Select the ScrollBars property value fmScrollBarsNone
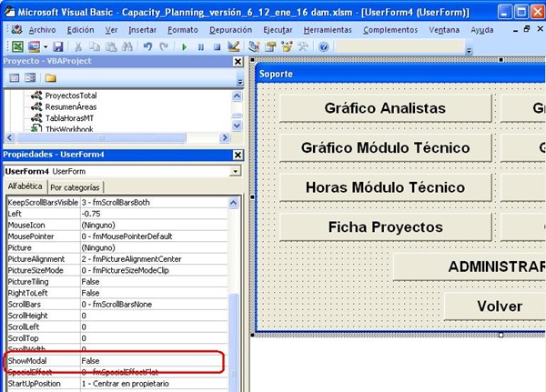 pos(154,305)
